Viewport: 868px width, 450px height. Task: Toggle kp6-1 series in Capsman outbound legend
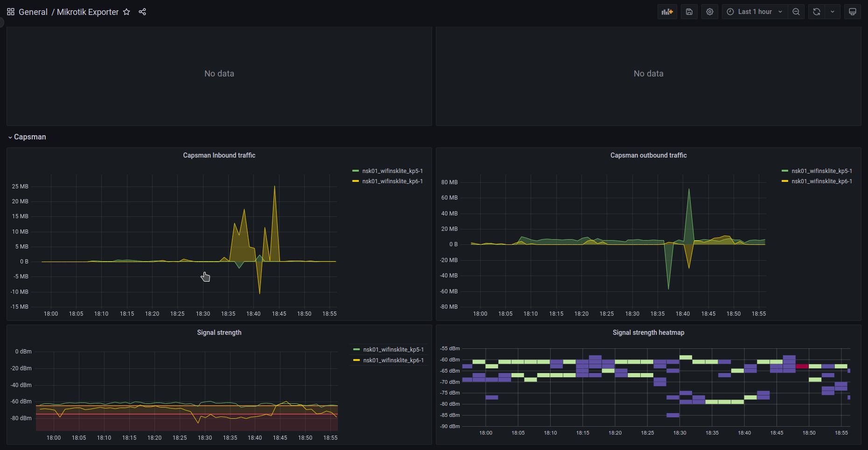pyautogui.click(x=821, y=181)
